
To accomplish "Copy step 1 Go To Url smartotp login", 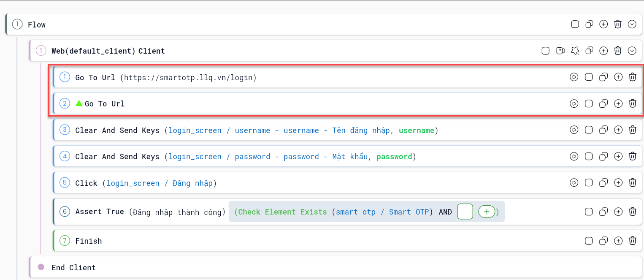I will point(604,77).
